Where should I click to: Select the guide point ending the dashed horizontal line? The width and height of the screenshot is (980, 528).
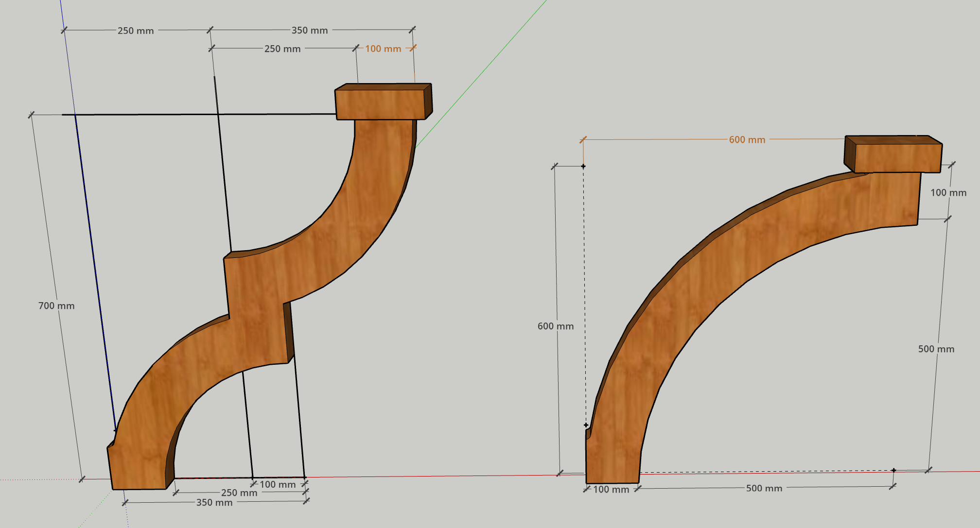tap(893, 470)
